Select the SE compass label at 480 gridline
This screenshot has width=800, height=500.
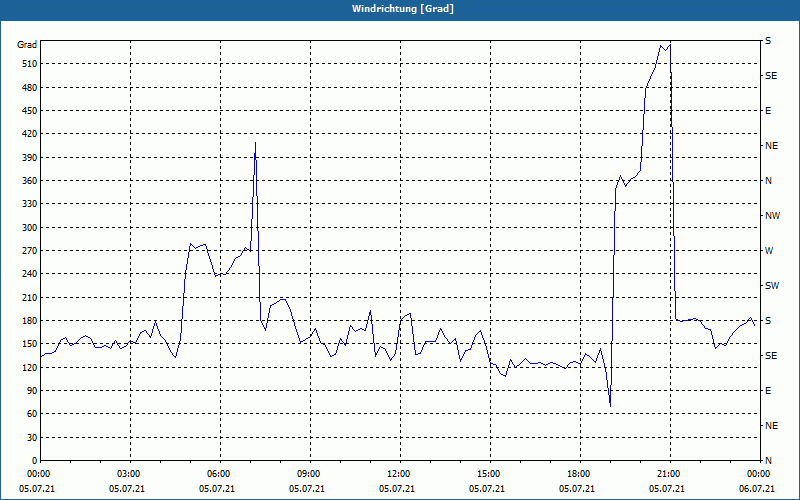pyautogui.click(x=771, y=76)
